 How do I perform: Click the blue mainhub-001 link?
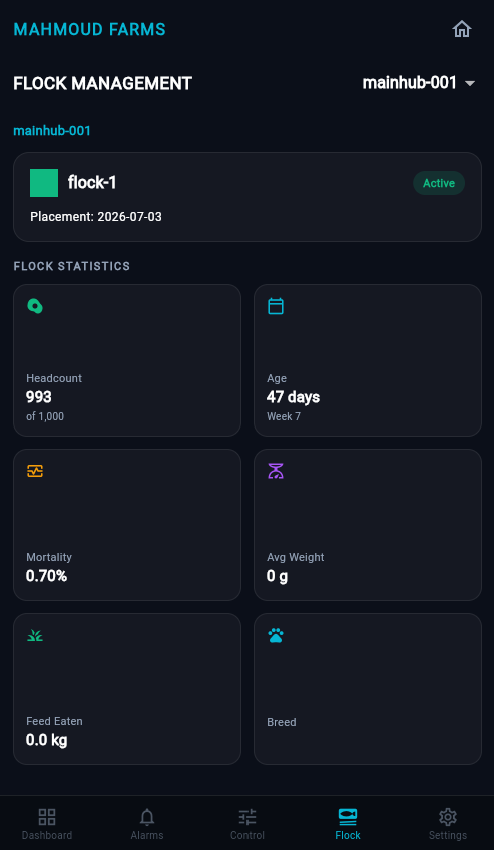pyautogui.click(x=52, y=131)
